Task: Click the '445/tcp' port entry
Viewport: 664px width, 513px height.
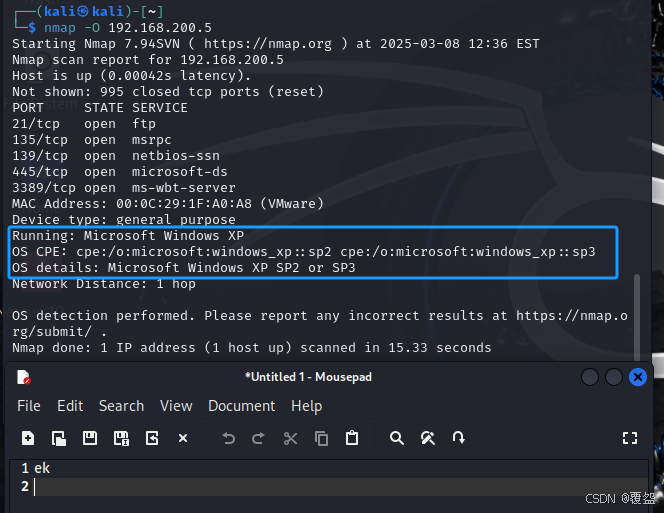Action: pyautogui.click(x=40, y=172)
